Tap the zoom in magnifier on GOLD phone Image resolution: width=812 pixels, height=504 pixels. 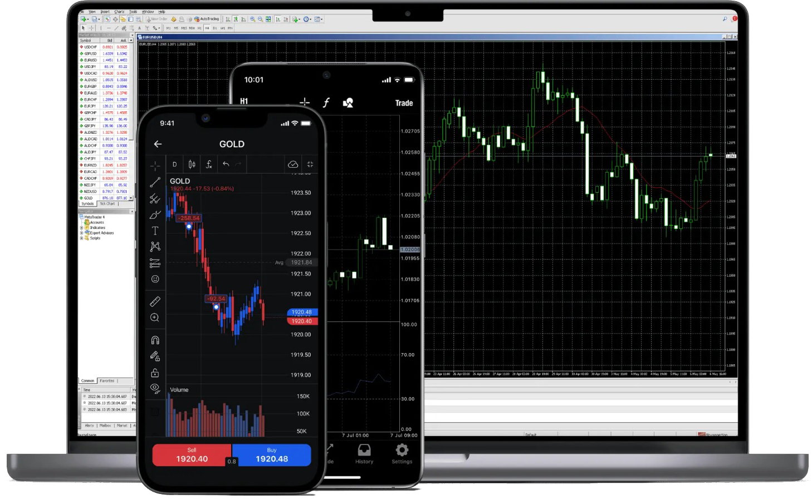(155, 317)
